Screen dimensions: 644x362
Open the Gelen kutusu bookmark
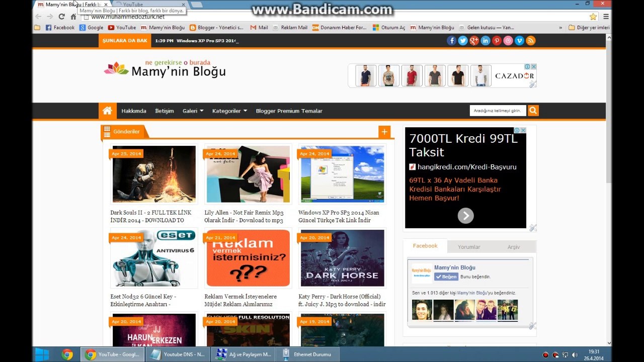[487, 28]
